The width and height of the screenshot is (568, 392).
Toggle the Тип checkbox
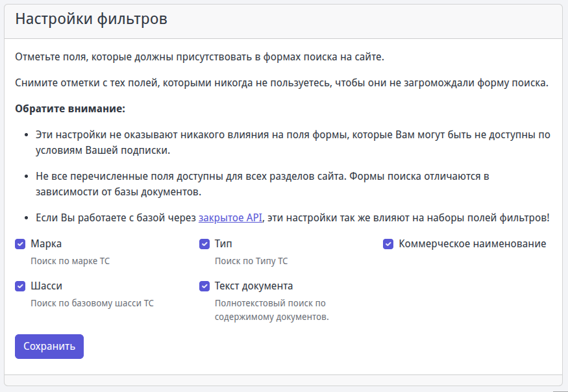[x=204, y=244]
